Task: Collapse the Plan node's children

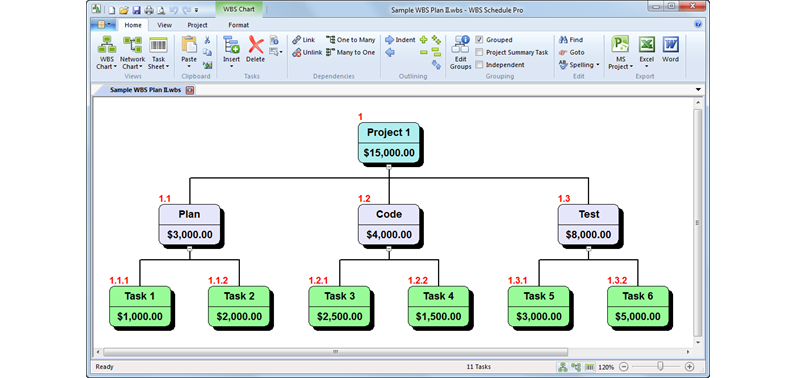Action: click(189, 248)
